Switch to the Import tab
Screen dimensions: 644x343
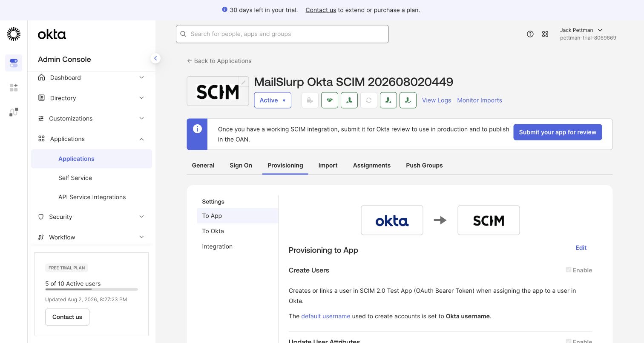click(x=328, y=165)
